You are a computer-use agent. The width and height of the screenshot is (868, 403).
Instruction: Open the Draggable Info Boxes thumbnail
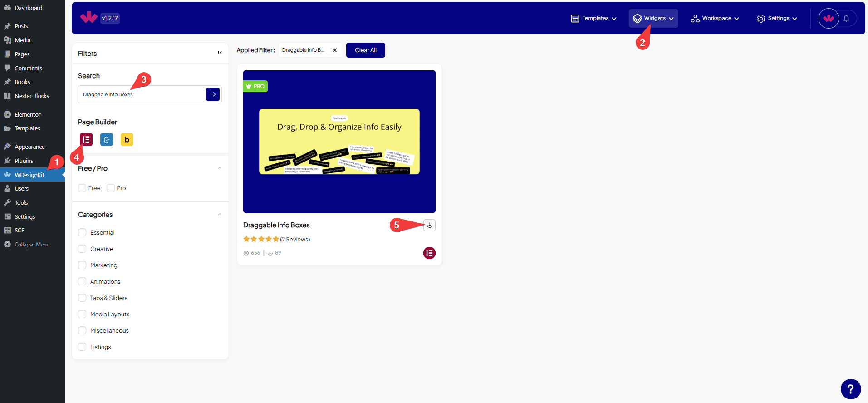(x=339, y=142)
